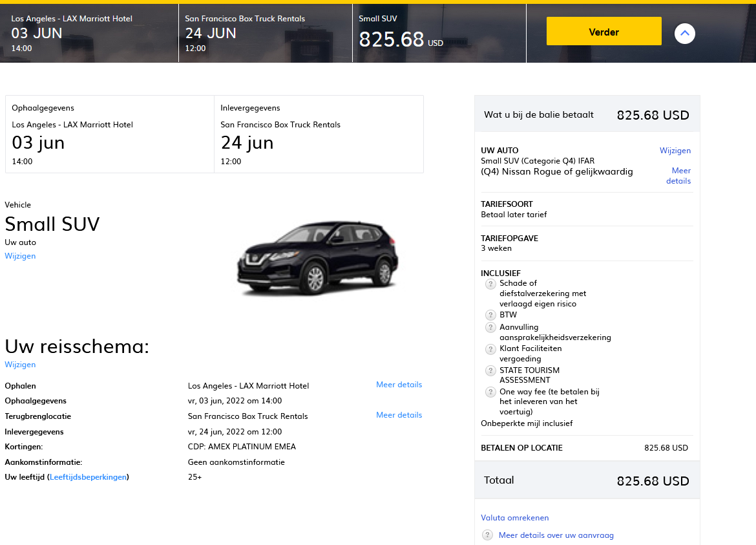Expand Meer details for the Nissan Rogue
The width and height of the screenshot is (756, 545).
tap(679, 176)
